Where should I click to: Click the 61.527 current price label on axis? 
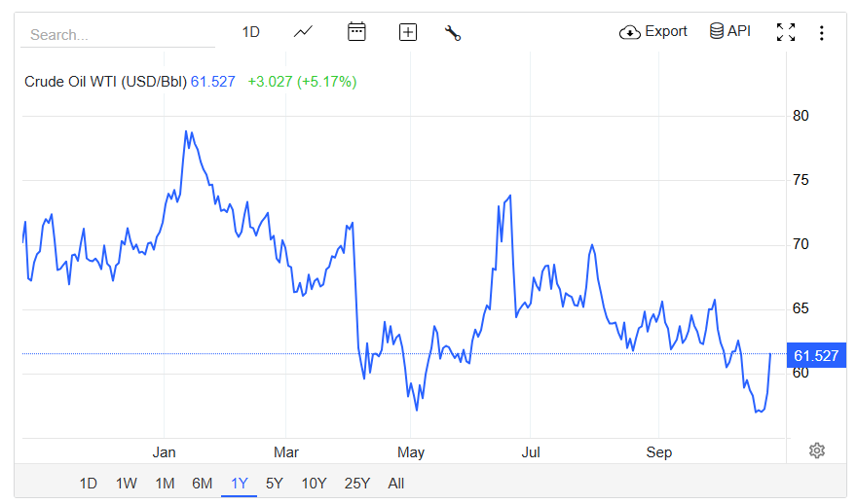click(x=816, y=356)
